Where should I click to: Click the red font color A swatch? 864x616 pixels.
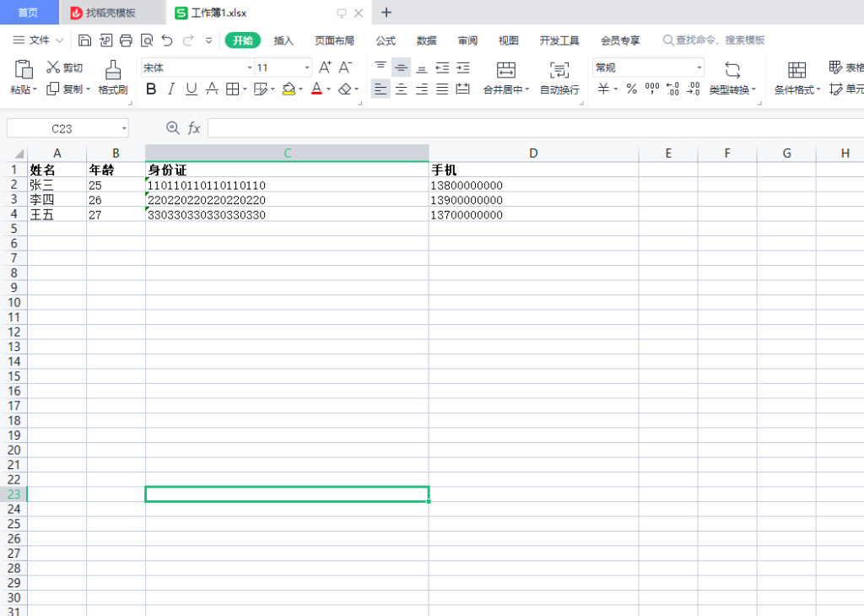pos(316,89)
